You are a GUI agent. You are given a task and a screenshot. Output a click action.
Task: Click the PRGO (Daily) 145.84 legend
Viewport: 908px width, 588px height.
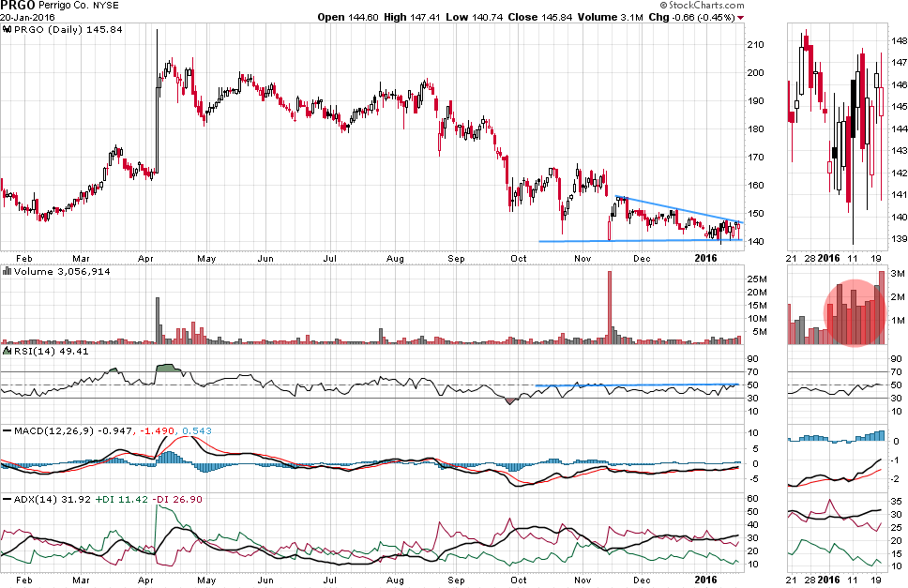click(x=68, y=29)
